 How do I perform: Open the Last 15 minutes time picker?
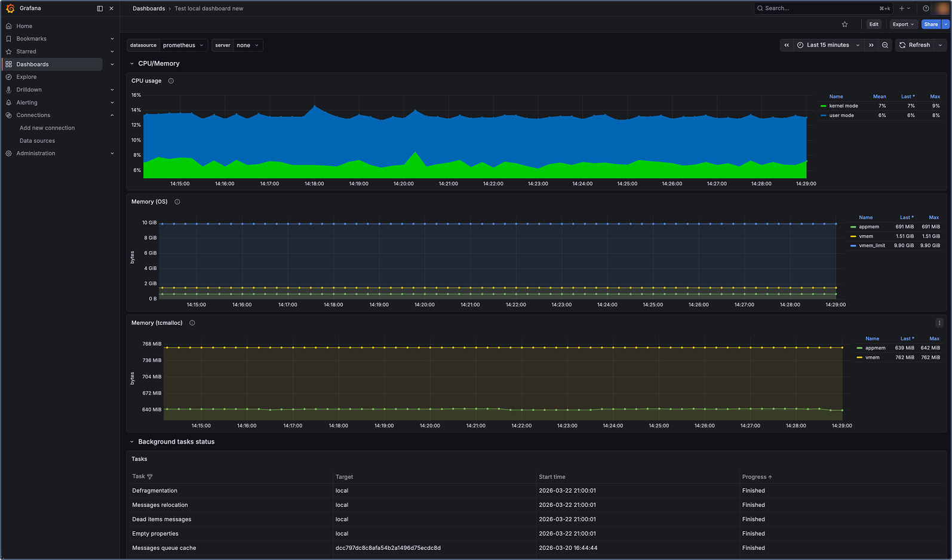[828, 45]
